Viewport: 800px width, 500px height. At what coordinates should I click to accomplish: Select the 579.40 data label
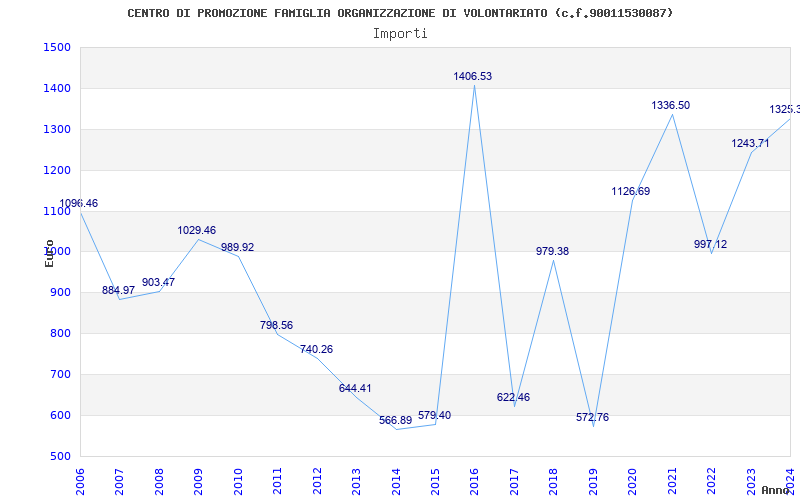pyautogui.click(x=434, y=415)
